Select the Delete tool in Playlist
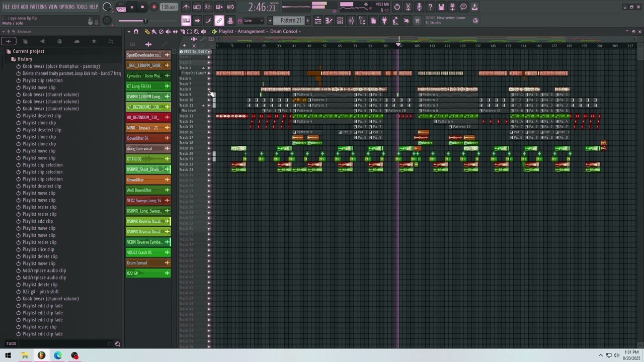The image size is (644, 362). [161, 31]
